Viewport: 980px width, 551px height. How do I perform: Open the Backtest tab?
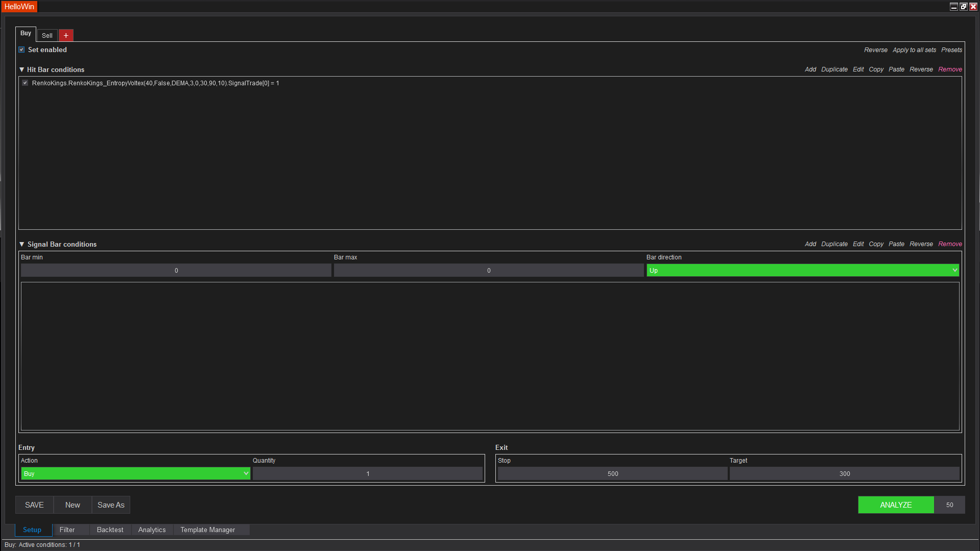point(110,530)
